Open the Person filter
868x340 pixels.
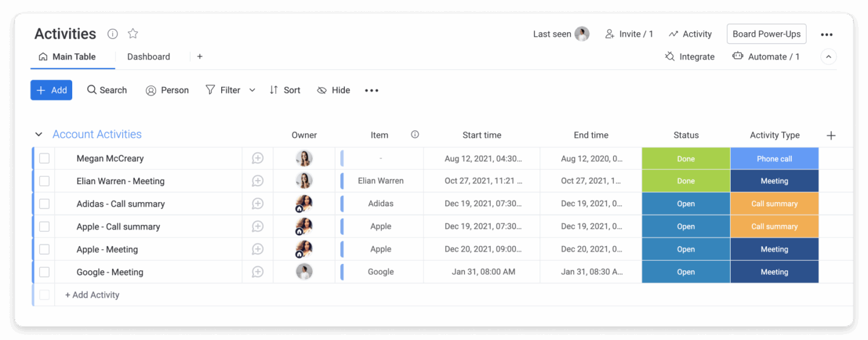(167, 90)
